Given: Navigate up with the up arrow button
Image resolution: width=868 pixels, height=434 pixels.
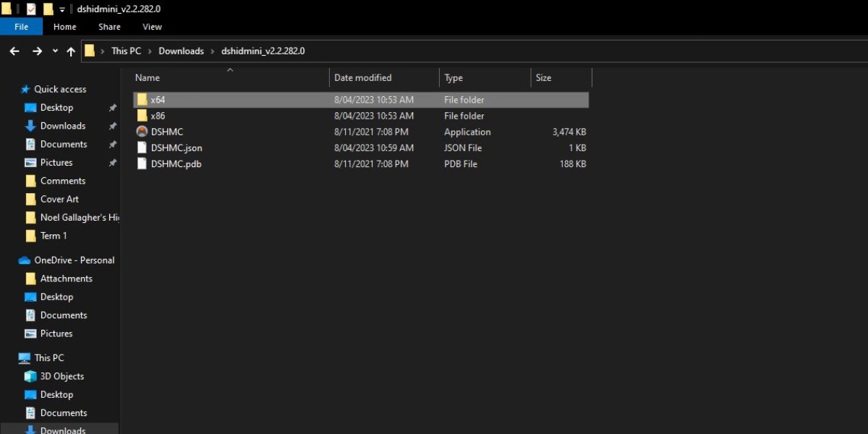Looking at the screenshot, I should click(x=70, y=51).
